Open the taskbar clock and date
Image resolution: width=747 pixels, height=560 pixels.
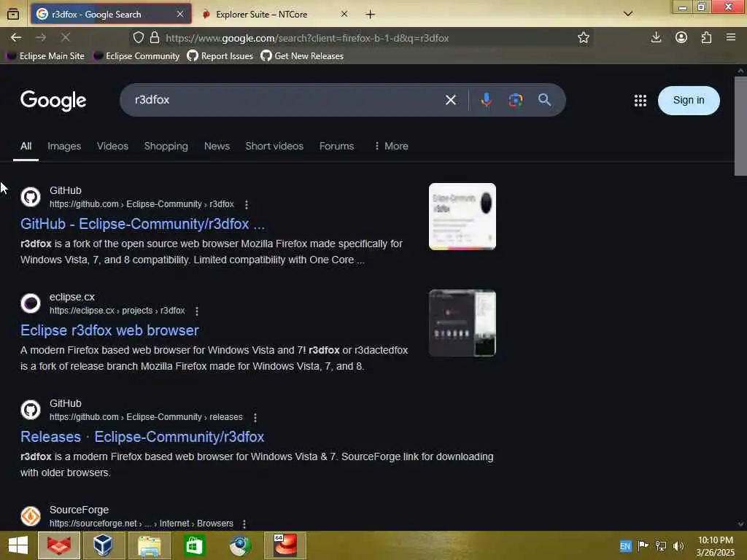pyautogui.click(x=715, y=546)
